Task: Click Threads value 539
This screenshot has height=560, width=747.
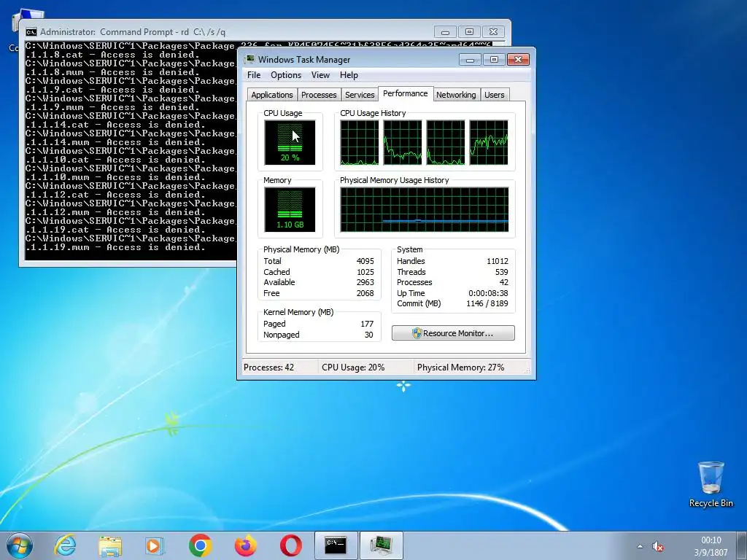Action: coord(501,272)
